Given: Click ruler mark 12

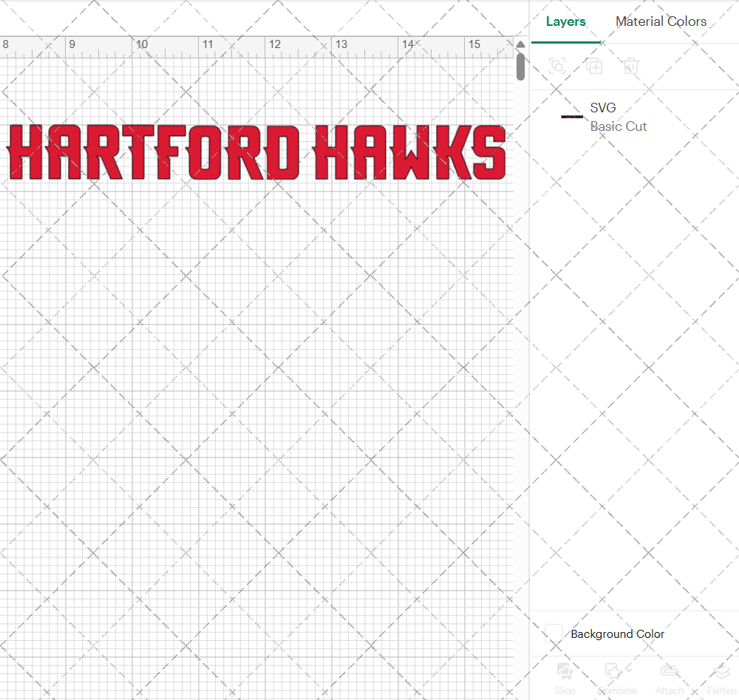Looking at the screenshot, I should (x=275, y=44).
